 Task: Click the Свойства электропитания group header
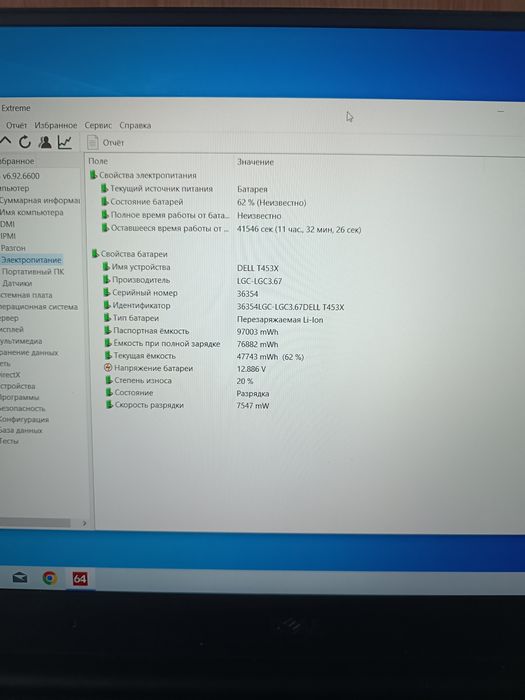[143, 175]
